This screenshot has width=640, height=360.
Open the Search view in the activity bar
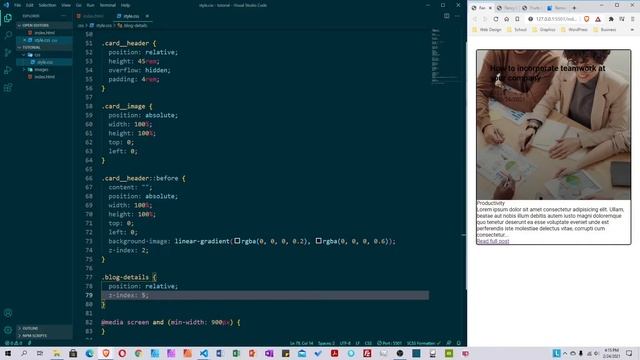8,35
